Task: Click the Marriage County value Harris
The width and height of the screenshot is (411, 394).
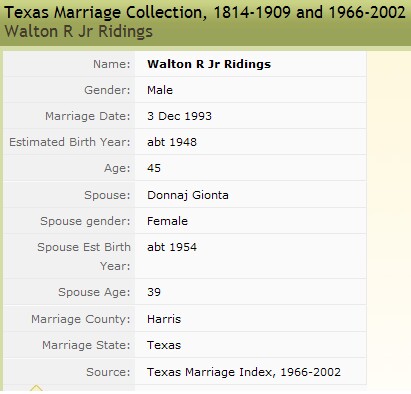Action: pos(164,319)
